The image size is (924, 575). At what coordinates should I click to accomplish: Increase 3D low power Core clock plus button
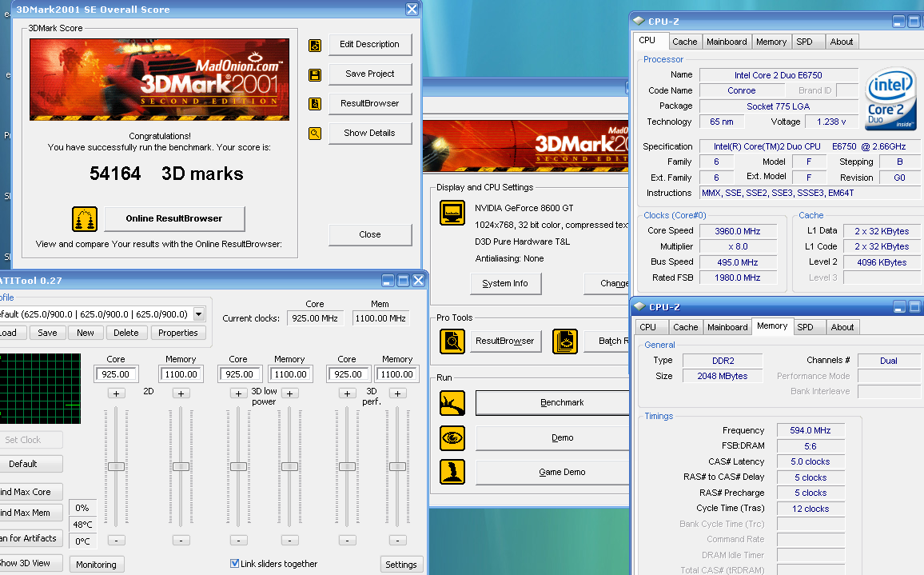point(238,393)
